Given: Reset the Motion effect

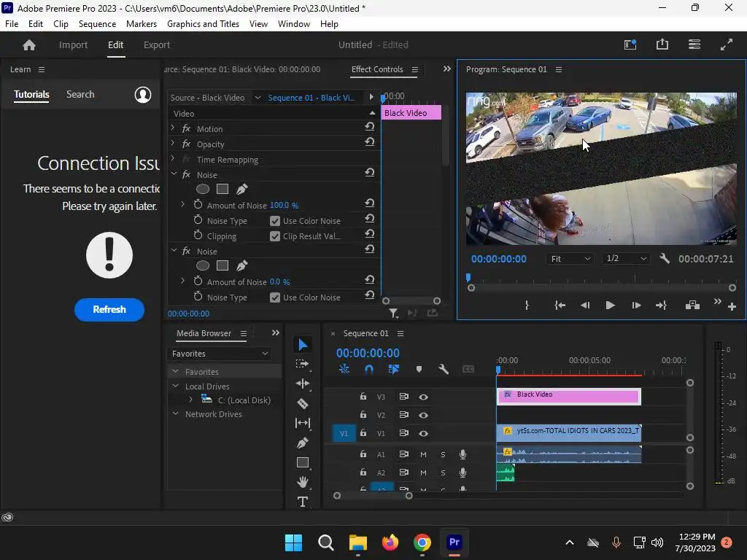Looking at the screenshot, I should [x=370, y=127].
